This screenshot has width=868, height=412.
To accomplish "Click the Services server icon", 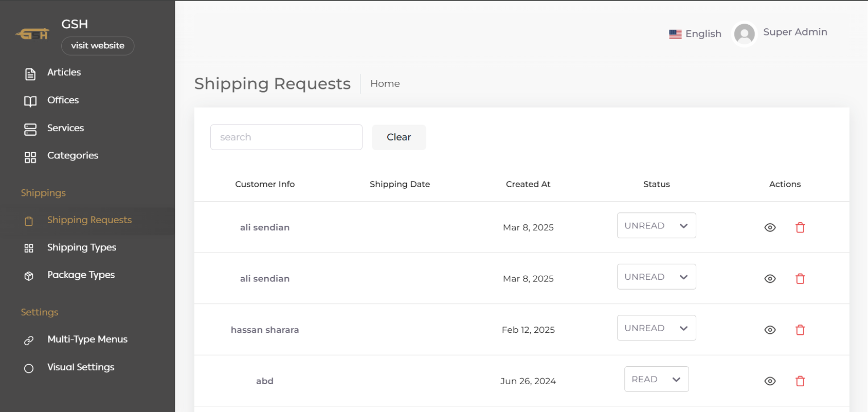I will pos(30,129).
